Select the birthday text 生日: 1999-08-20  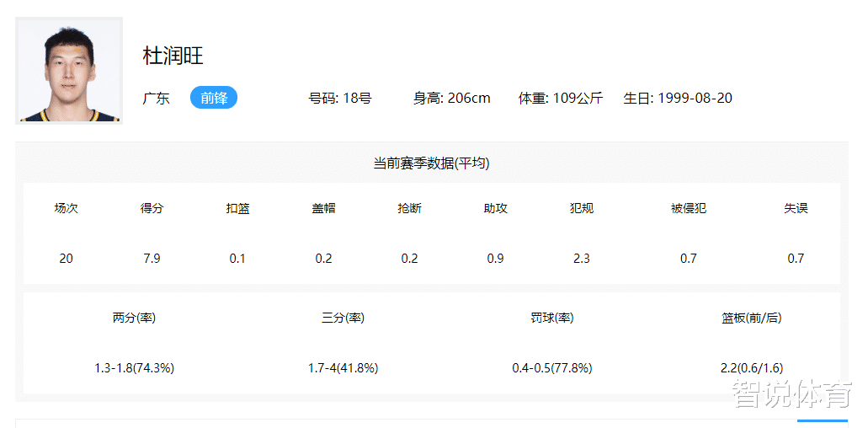pos(678,99)
